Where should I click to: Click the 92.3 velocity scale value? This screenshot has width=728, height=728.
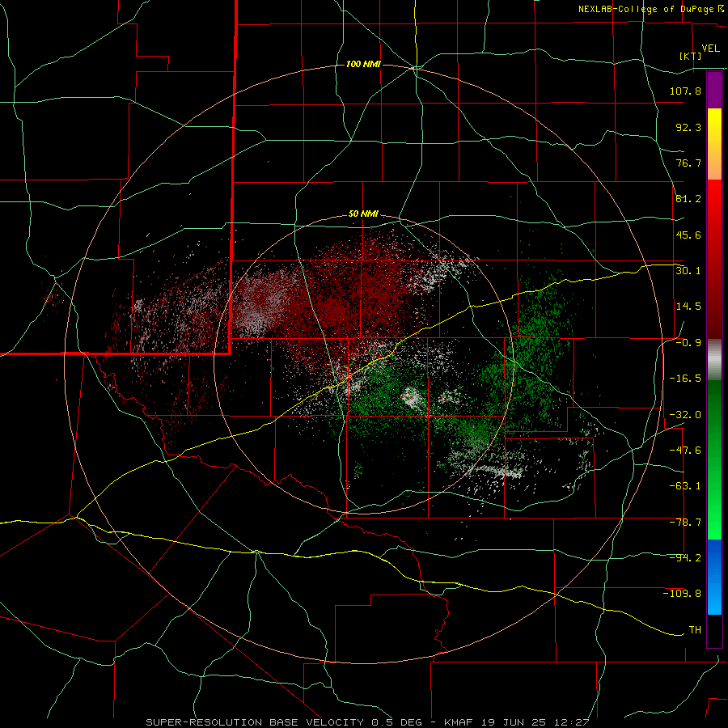[x=688, y=127]
